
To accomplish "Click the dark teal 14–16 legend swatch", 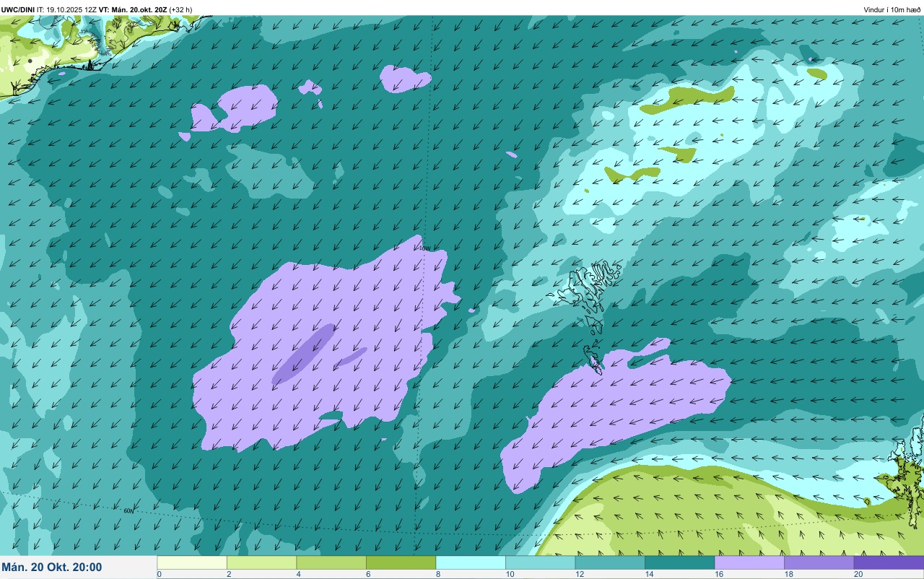I will pos(679,562).
